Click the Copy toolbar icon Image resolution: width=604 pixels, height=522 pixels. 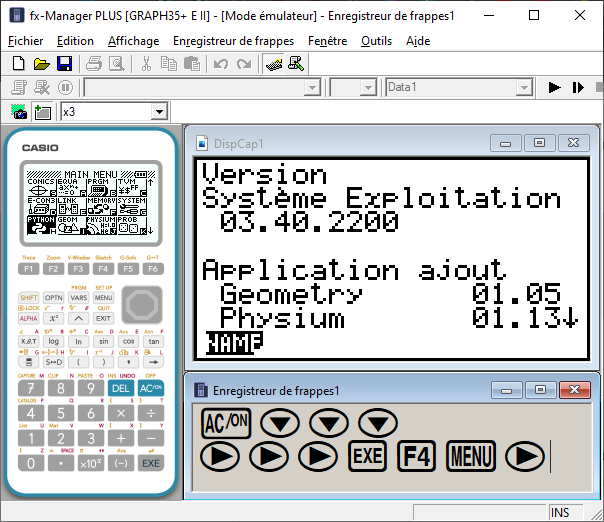pyautogui.click(x=169, y=64)
